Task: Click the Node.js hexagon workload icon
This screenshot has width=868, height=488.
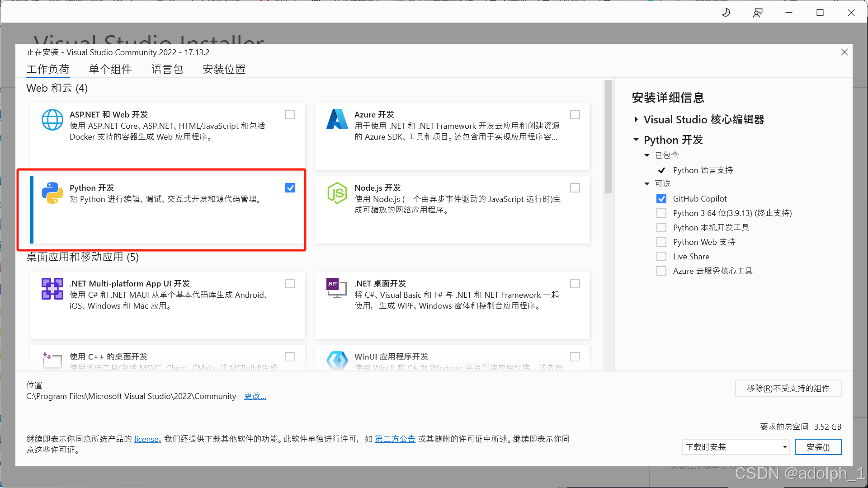Action: click(x=337, y=193)
